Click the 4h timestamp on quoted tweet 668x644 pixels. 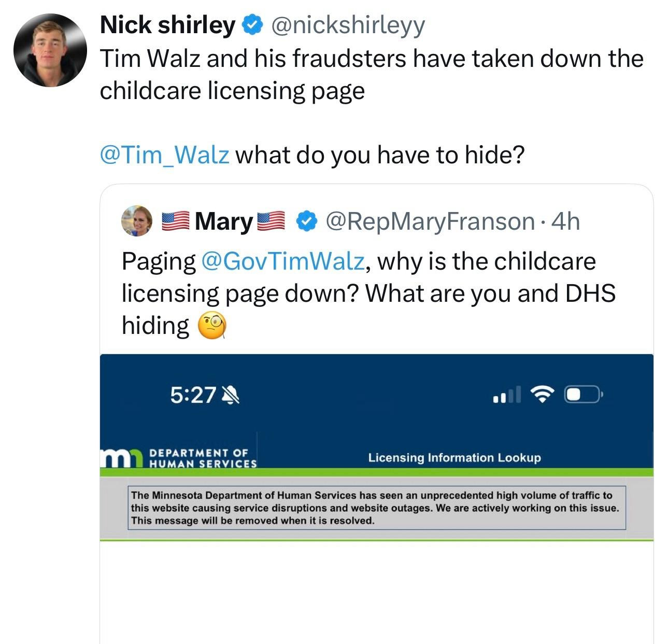click(x=565, y=221)
